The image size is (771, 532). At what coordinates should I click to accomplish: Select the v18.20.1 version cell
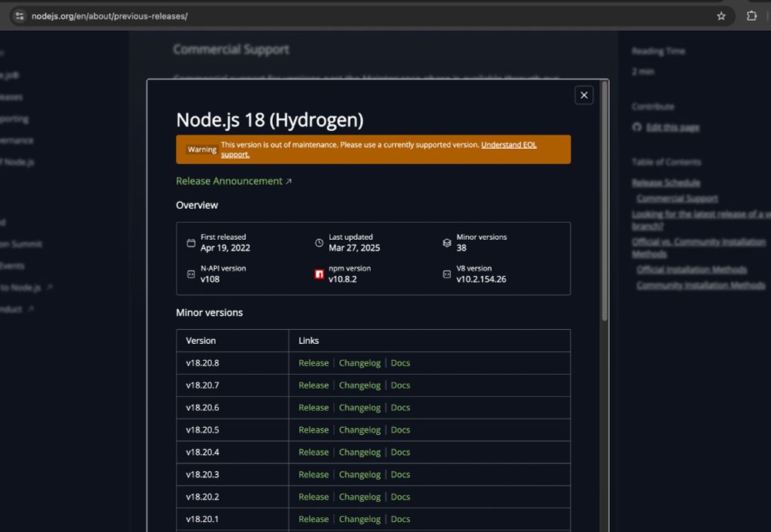pos(233,519)
